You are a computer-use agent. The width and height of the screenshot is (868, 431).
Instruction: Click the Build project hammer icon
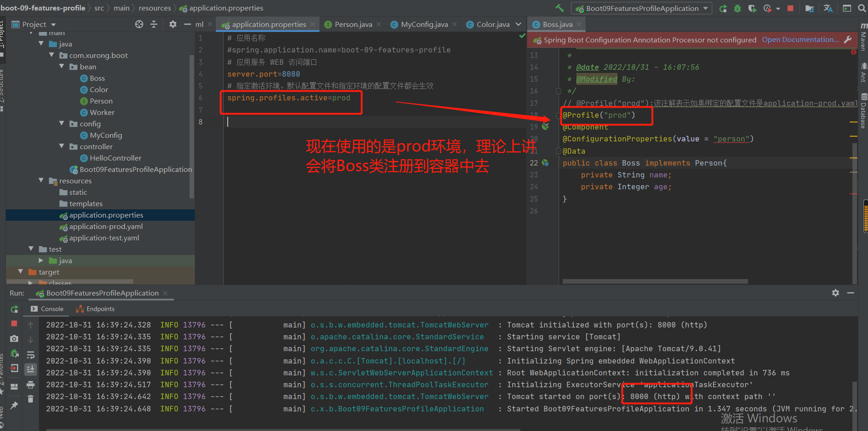pyautogui.click(x=559, y=8)
